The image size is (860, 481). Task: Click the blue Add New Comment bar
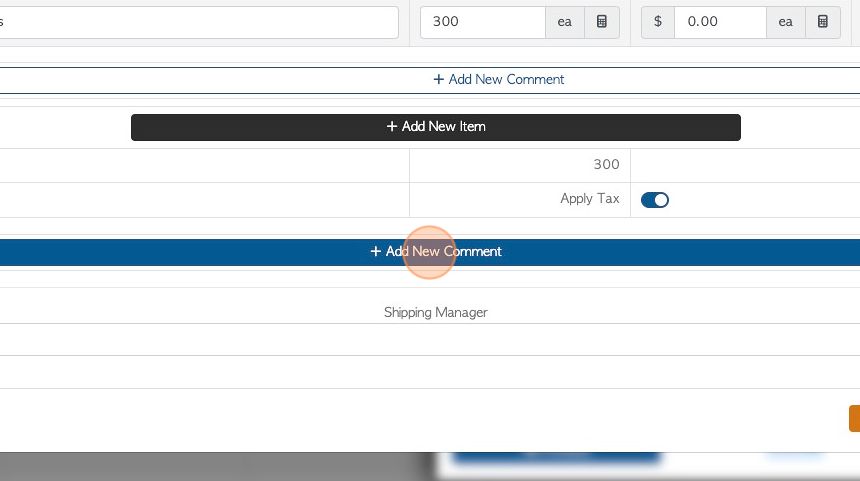[x=430, y=252]
